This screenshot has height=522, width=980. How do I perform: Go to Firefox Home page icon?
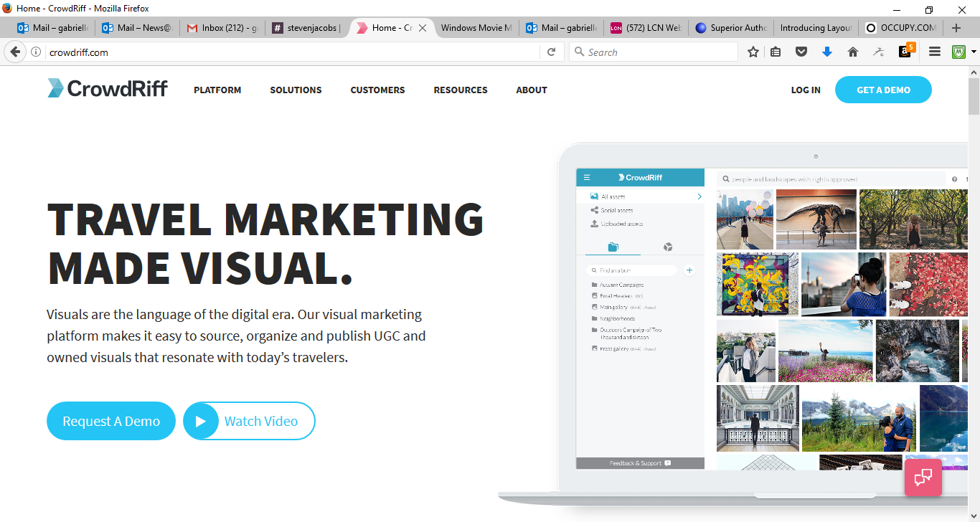[853, 52]
